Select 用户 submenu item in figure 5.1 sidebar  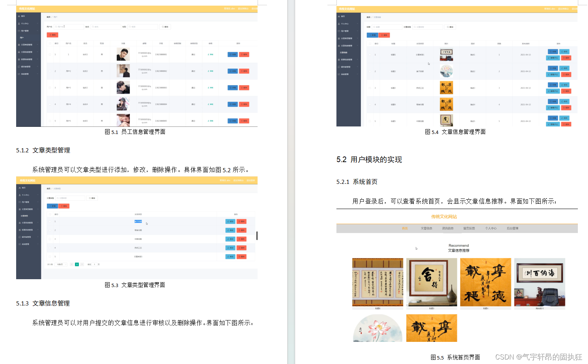pos(22,38)
